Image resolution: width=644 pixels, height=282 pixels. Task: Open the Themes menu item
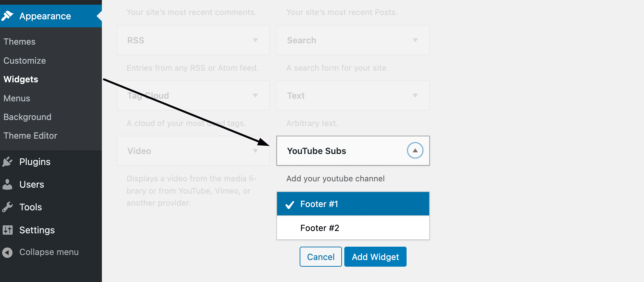pos(19,41)
